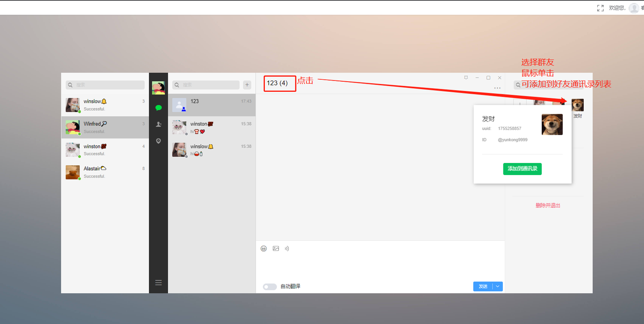644x324 pixels.
Task: Open the contacts icon in dark sidebar
Action: 158,124
